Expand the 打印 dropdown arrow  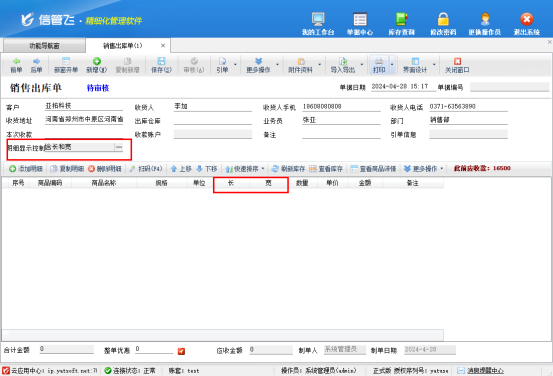click(x=392, y=65)
